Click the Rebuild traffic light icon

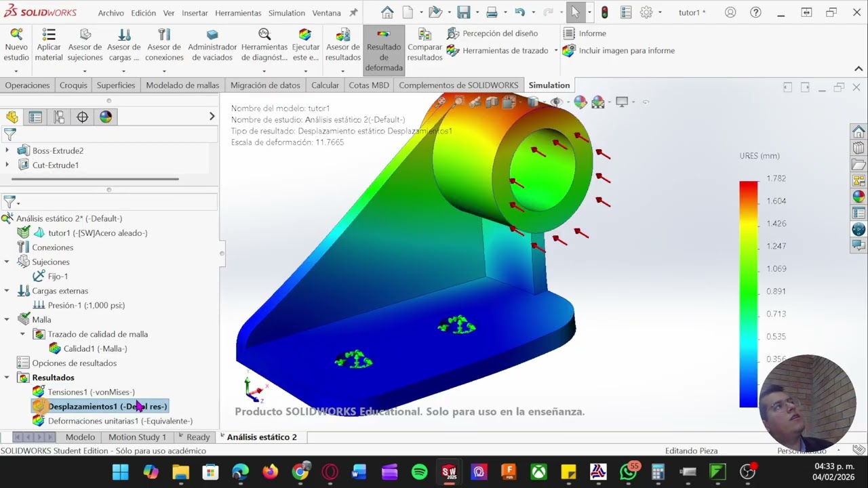click(605, 12)
